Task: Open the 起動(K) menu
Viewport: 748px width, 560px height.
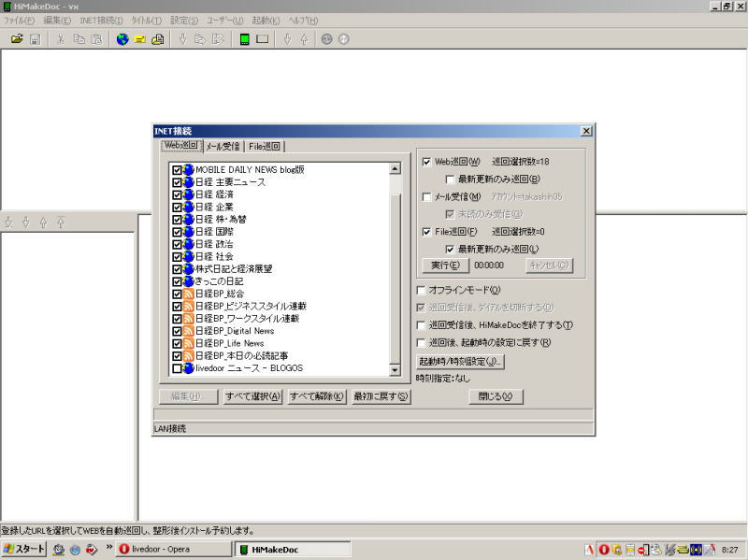Action: [x=266, y=21]
